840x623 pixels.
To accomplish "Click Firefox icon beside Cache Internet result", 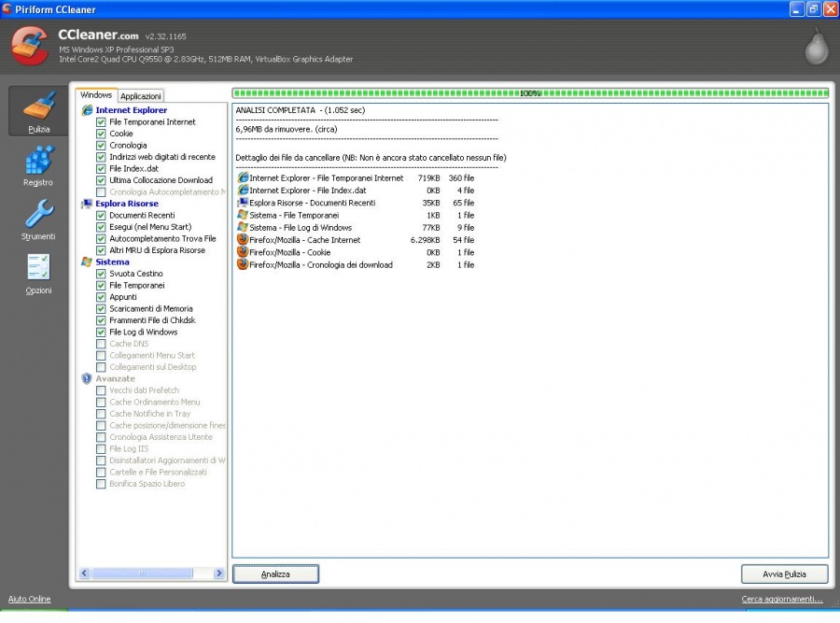I will click(243, 239).
